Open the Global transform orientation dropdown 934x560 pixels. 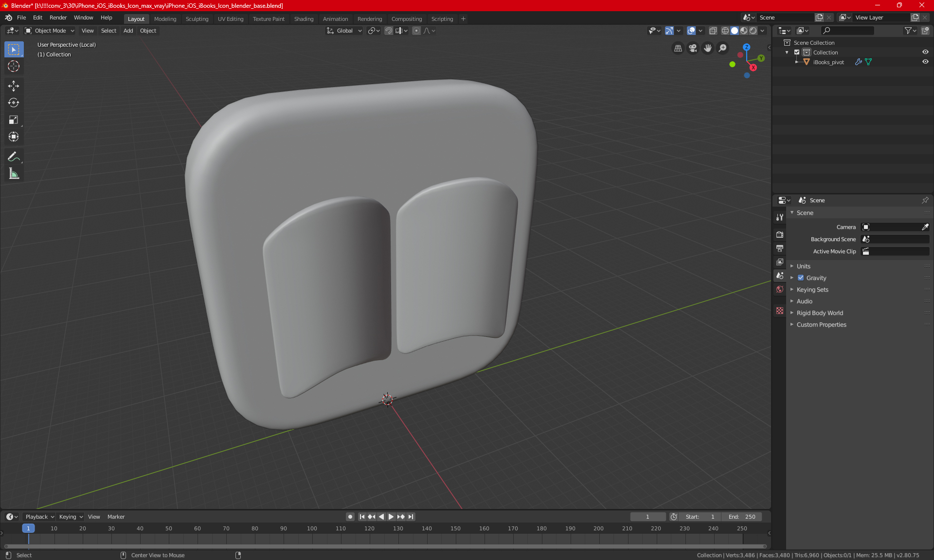pyautogui.click(x=344, y=31)
